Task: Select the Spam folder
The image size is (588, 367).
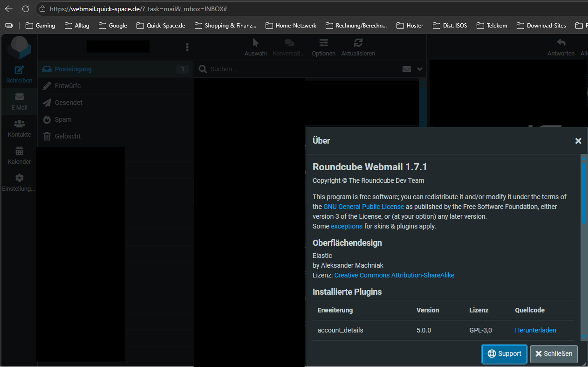Action: coord(115,119)
